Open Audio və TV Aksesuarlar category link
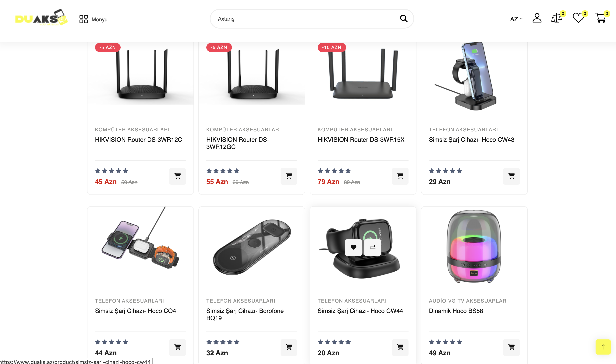Viewport: 616px width, 364px height. click(x=467, y=301)
